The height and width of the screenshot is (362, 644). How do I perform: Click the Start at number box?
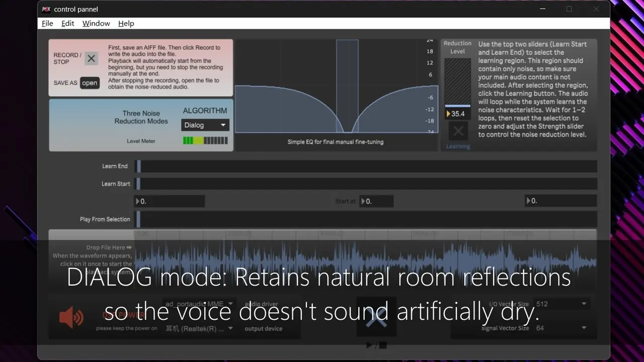(x=376, y=201)
